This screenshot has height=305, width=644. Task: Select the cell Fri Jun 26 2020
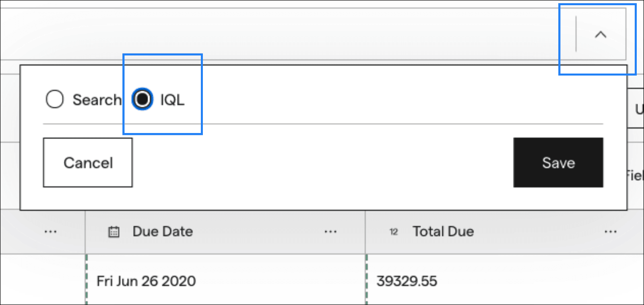(225, 280)
